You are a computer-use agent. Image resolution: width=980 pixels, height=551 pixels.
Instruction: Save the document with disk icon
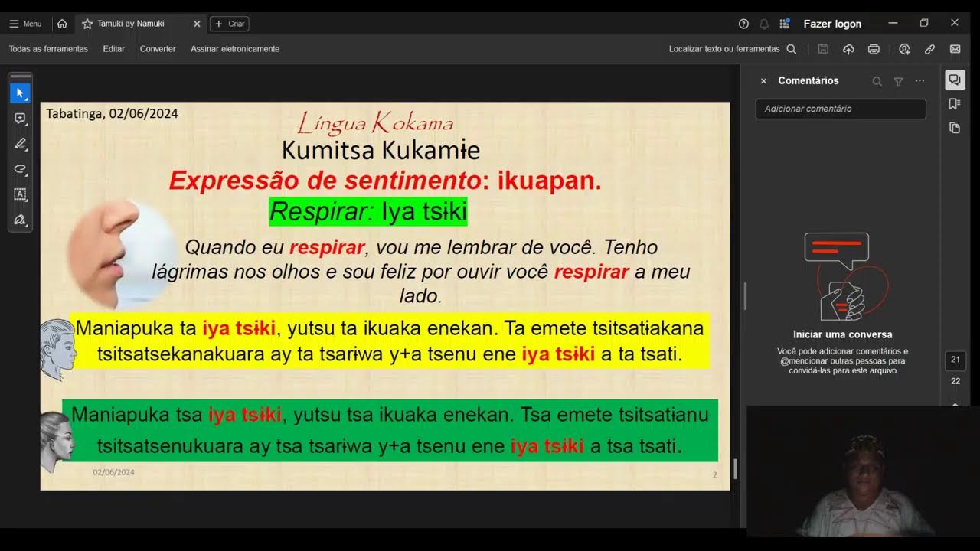823,49
